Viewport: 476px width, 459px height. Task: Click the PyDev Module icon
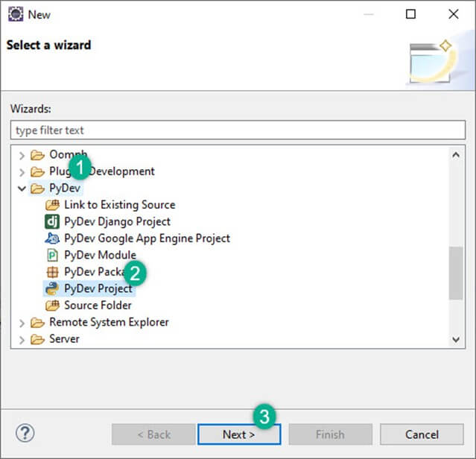(52, 255)
